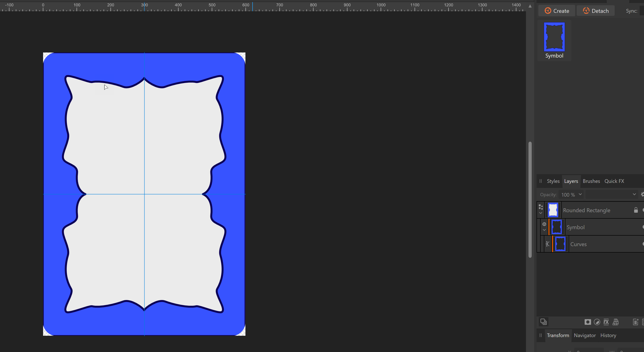Click the Edit All Layers stacked icon
The width and height of the screenshot is (644, 352).
click(543, 322)
